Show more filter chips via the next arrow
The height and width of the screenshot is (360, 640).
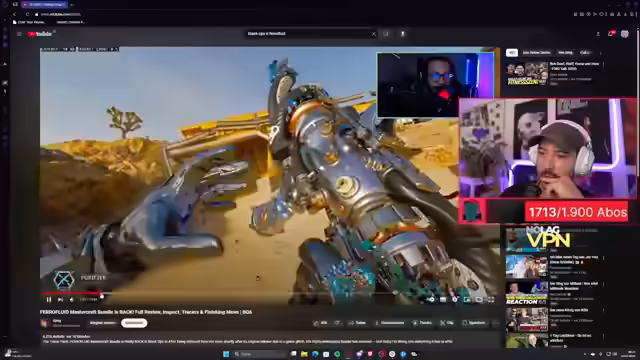(600, 53)
